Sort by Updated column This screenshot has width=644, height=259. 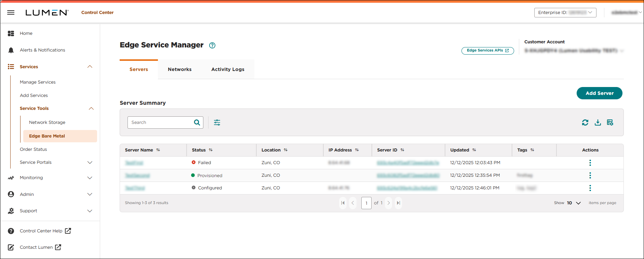[x=474, y=150]
